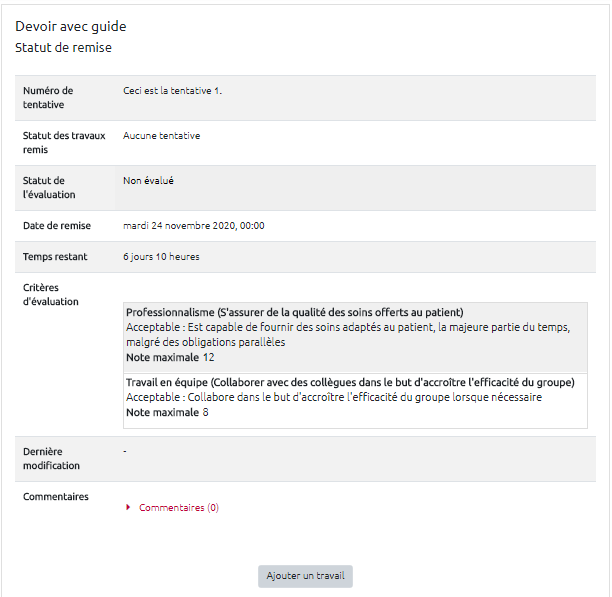Click the Note maximale 12 text

[x=170, y=357]
